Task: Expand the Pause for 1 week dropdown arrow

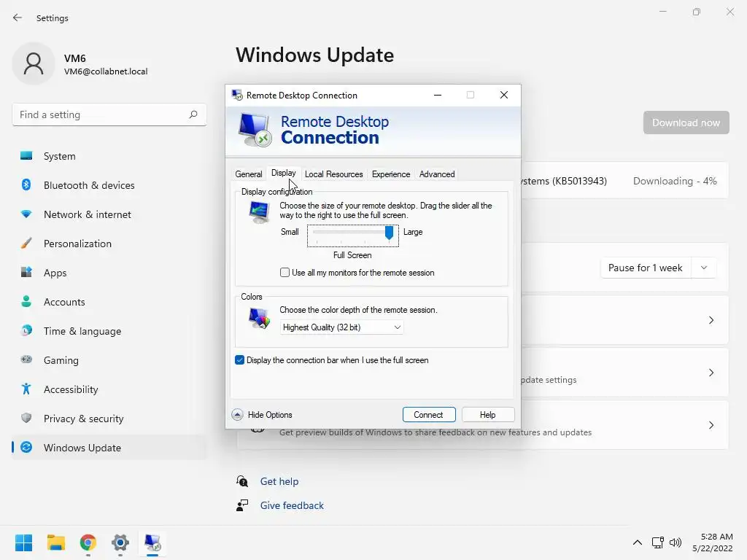Action: [704, 268]
